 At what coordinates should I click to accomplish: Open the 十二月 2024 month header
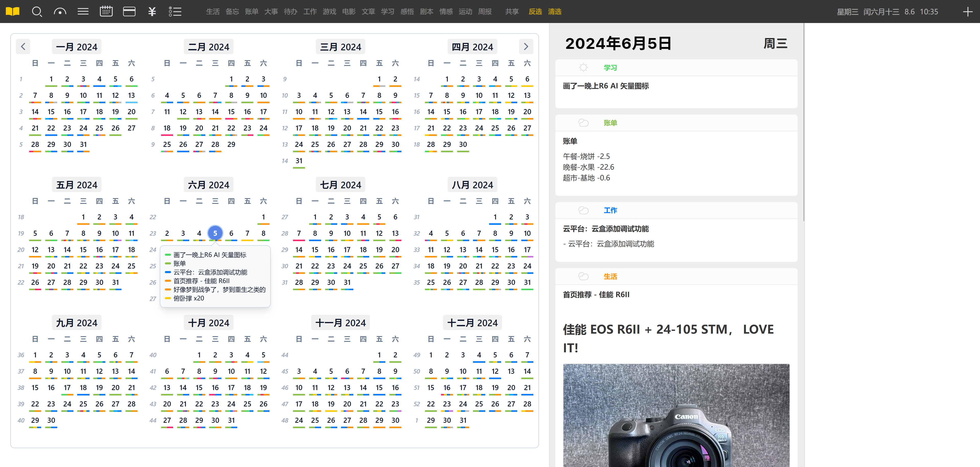pyautogui.click(x=472, y=323)
